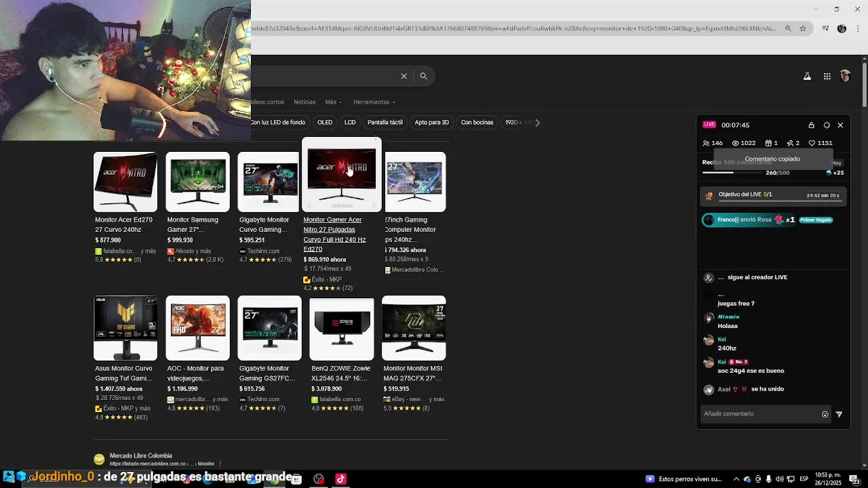This screenshot has height=488, width=868.
Task: Send the comment with the arrow icon
Action: point(839,414)
